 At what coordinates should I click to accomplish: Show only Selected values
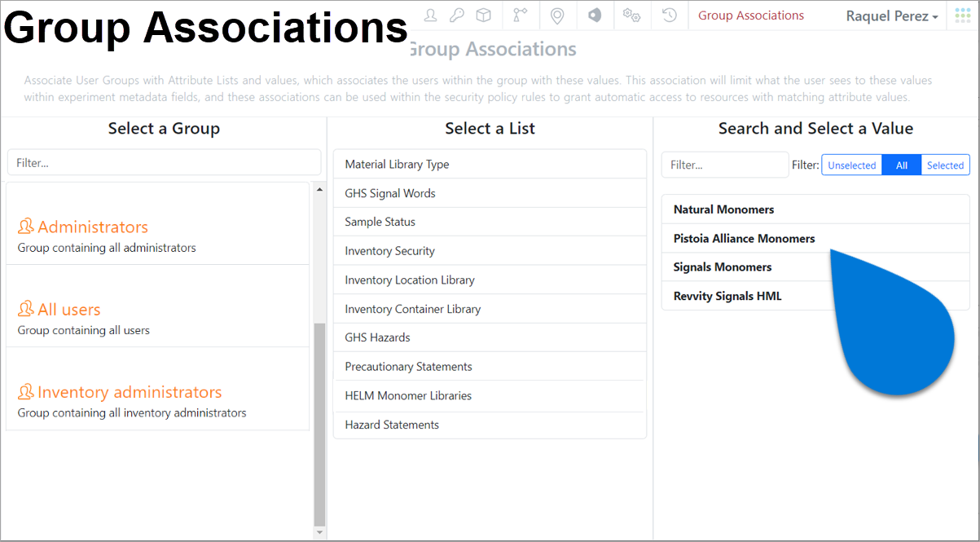tap(945, 165)
